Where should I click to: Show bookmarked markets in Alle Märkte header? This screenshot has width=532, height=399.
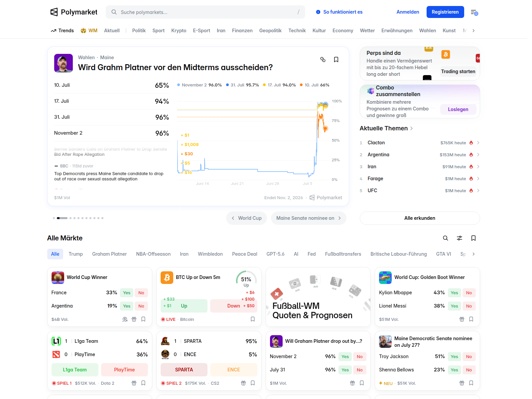[473, 238]
